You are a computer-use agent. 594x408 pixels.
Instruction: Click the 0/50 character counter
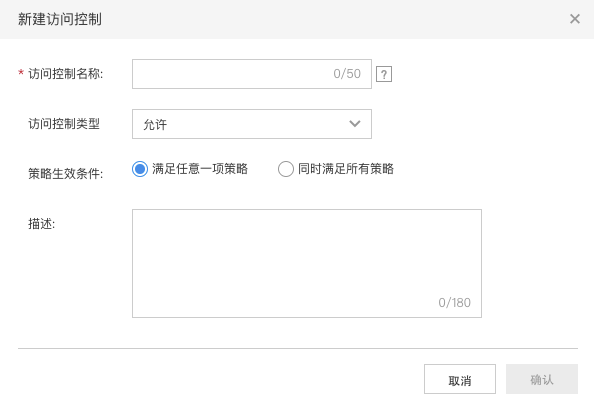coord(347,74)
